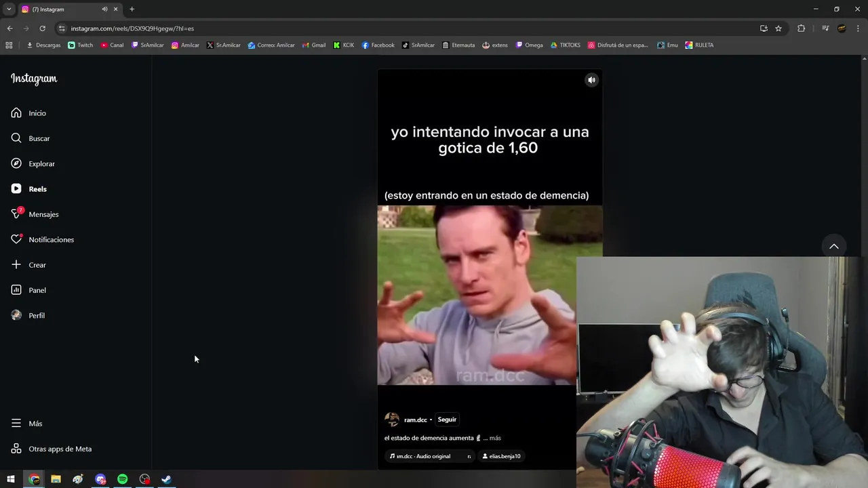
Task: Open the Emu bookmark
Action: pyautogui.click(x=667, y=45)
